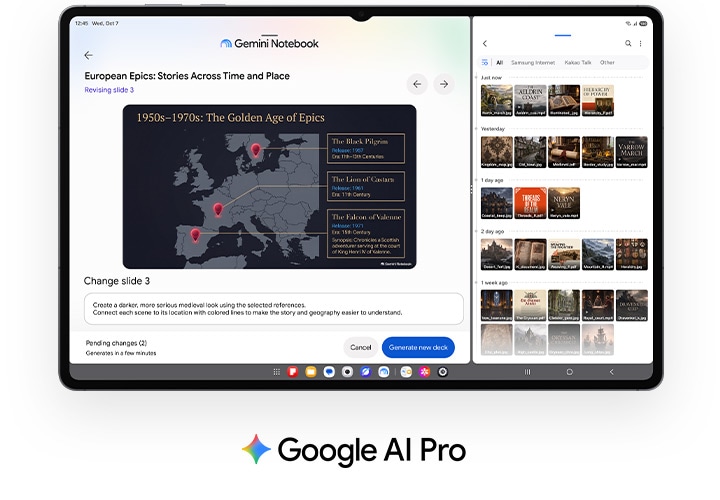Cancel the pending slide changes
The image size is (720, 500).
tap(360, 348)
